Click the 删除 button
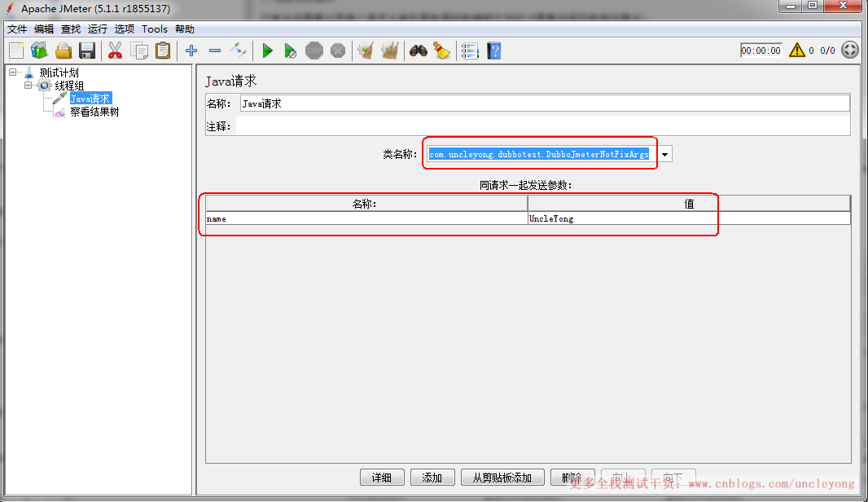The width and height of the screenshot is (868, 502). [572, 477]
